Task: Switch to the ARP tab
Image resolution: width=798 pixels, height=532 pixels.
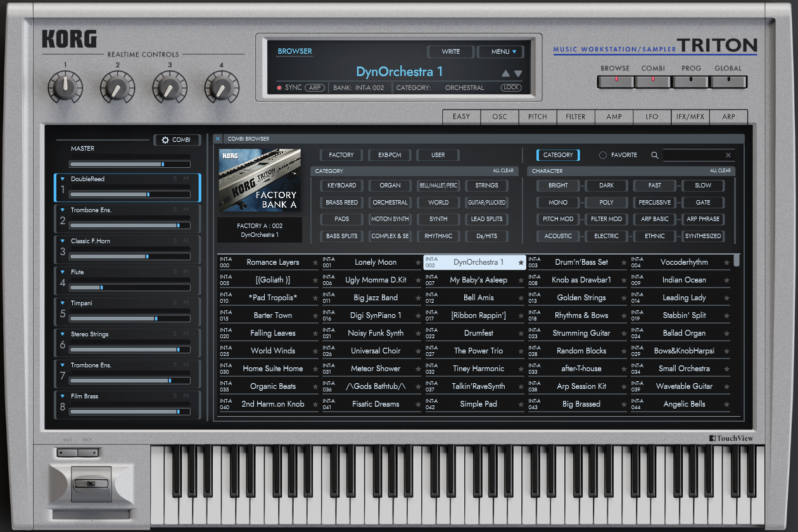Action: pyautogui.click(x=729, y=117)
